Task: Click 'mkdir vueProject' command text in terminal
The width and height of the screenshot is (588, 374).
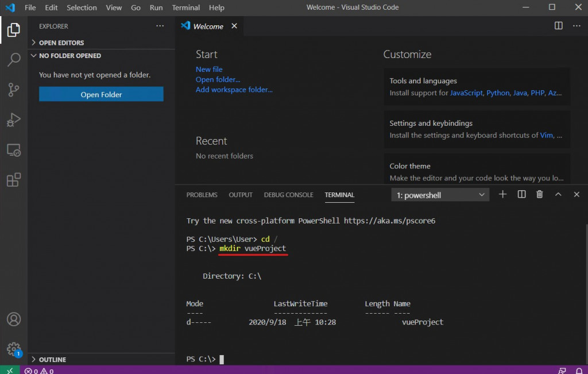Action: (x=253, y=248)
